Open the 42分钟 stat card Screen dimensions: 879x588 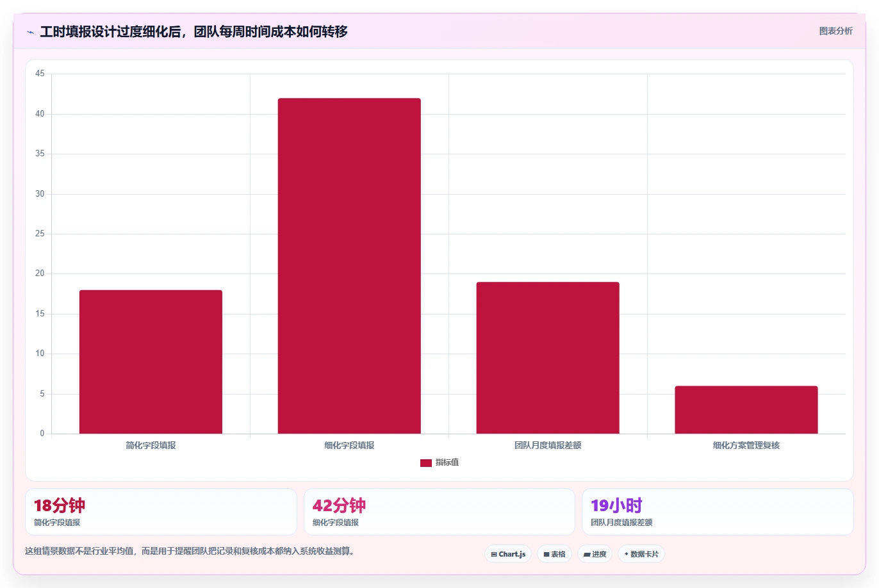439,512
